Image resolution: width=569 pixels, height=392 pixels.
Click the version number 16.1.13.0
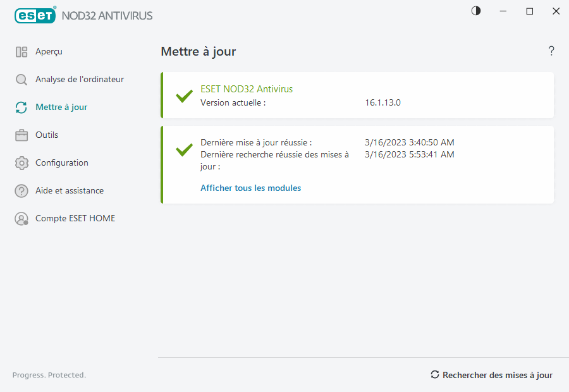(382, 102)
